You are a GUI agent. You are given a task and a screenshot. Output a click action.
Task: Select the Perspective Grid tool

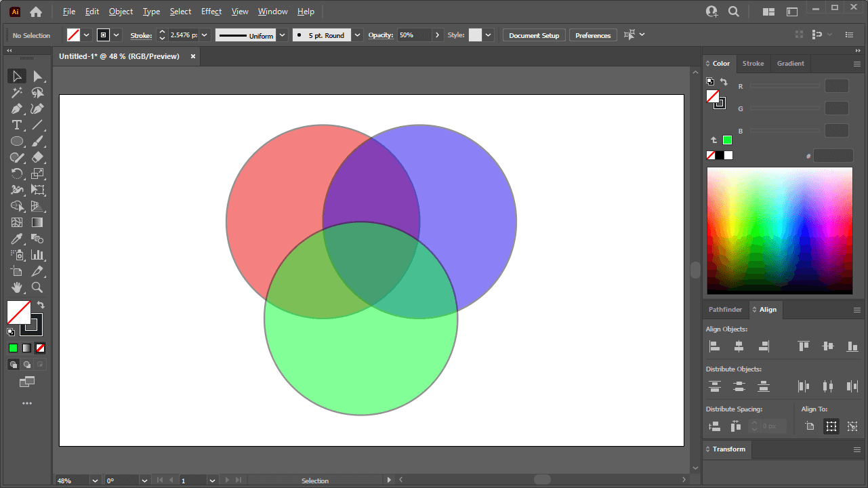point(38,206)
